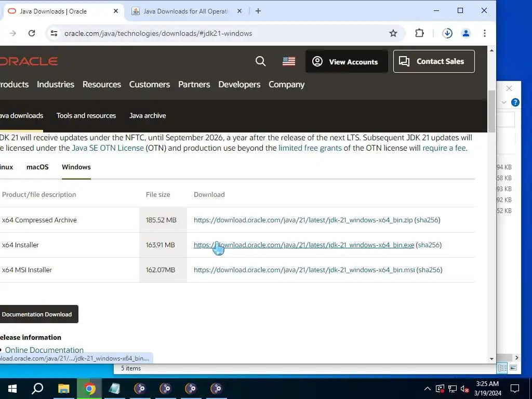This screenshot has height=399, width=532.
Task: Open the notifications center icon
Action: (515, 389)
